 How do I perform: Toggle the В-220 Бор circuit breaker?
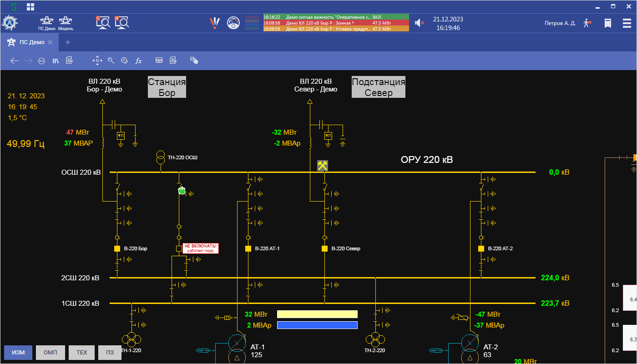click(x=117, y=249)
